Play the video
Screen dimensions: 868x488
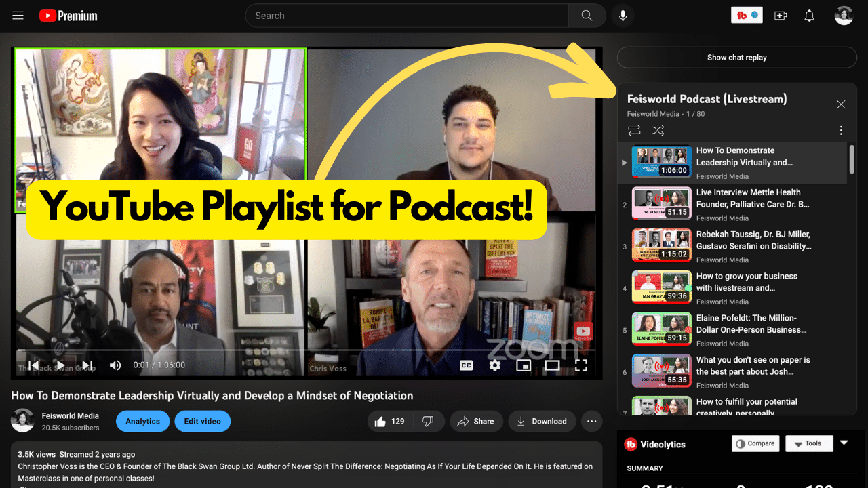click(60, 365)
